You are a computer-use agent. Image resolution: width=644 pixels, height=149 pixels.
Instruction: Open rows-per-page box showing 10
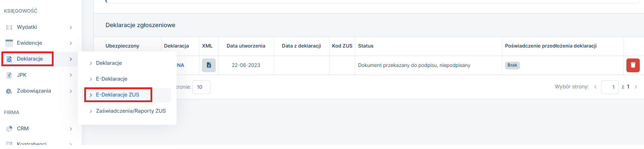(x=201, y=87)
